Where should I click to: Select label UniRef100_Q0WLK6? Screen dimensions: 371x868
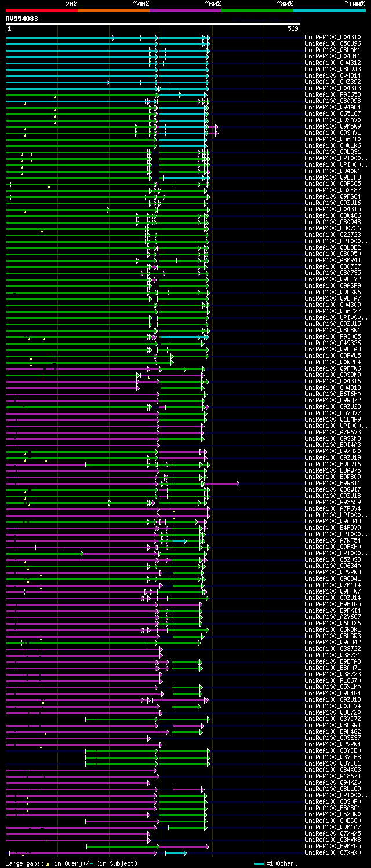coord(333,145)
